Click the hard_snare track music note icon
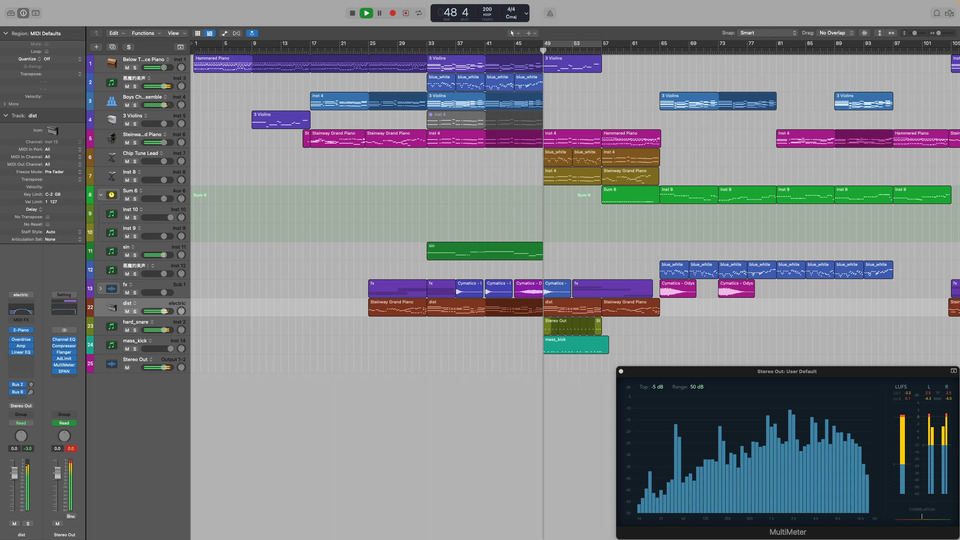960x540 pixels. coord(111,326)
